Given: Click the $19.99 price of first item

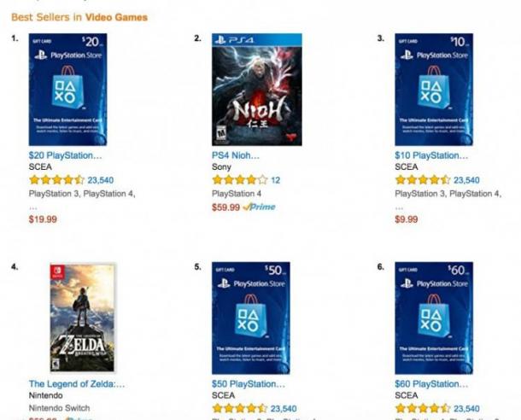Looking at the screenshot, I should [x=43, y=219].
